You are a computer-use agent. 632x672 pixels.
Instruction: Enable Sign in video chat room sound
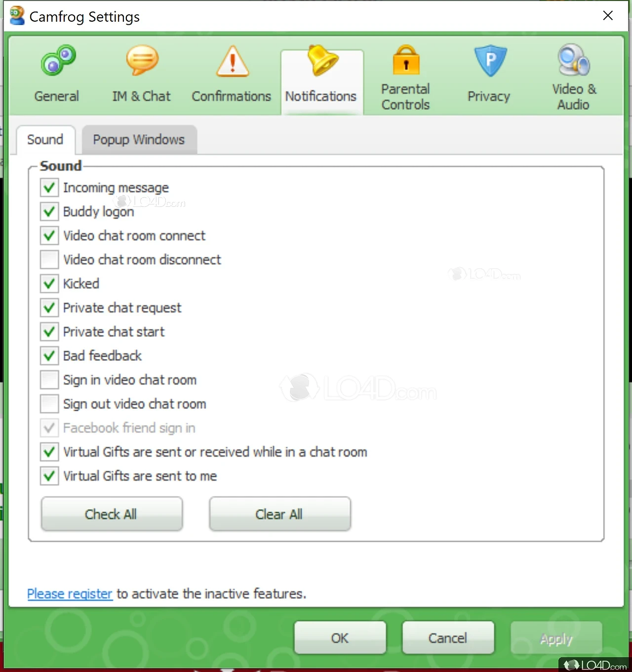pyautogui.click(x=49, y=380)
